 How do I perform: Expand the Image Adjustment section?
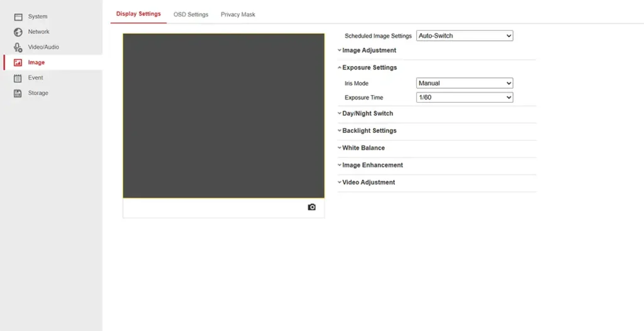coord(369,50)
